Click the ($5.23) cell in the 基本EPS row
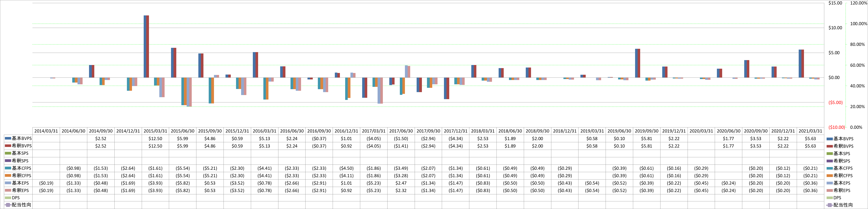The image size is (868, 209). [x=374, y=183]
